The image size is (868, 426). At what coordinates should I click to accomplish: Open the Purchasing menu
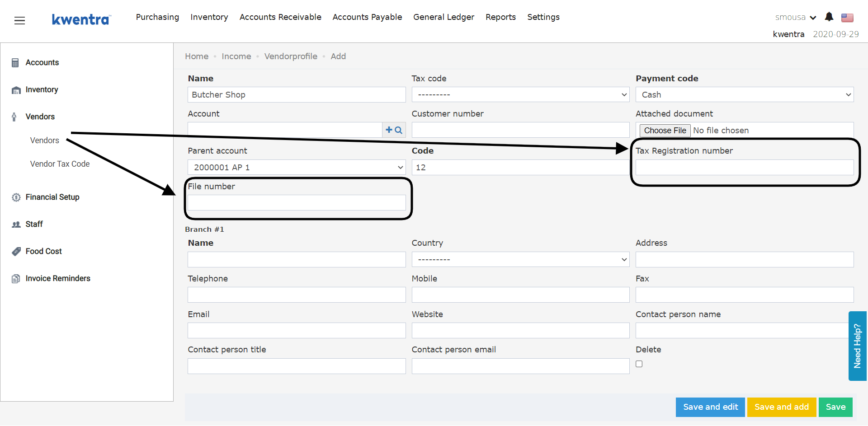pyautogui.click(x=157, y=17)
